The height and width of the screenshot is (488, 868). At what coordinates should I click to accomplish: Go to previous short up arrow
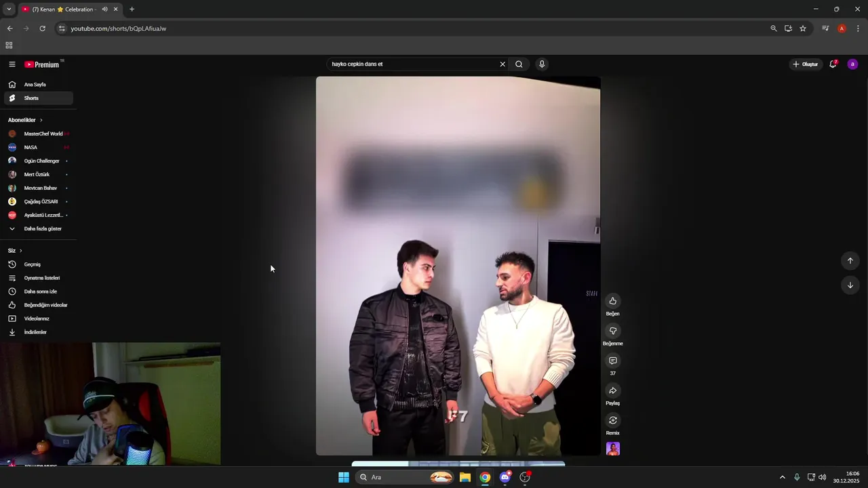pyautogui.click(x=850, y=261)
